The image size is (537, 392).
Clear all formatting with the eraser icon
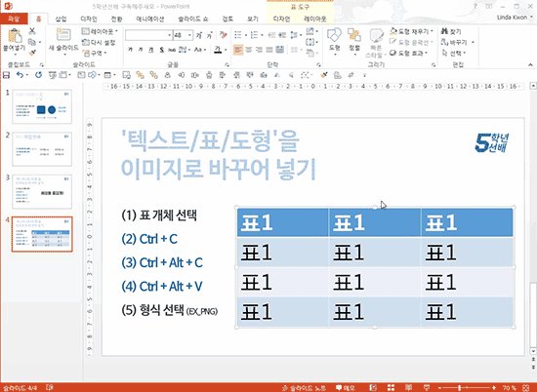click(224, 35)
